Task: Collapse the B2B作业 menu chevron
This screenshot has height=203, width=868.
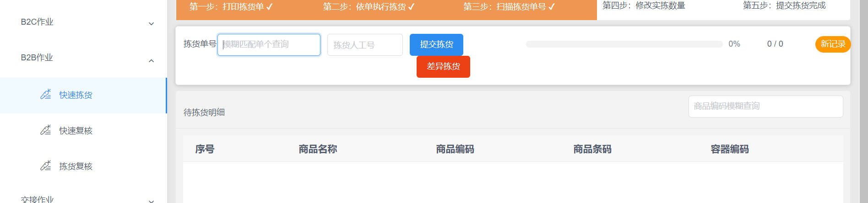Action: (x=151, y=61)
